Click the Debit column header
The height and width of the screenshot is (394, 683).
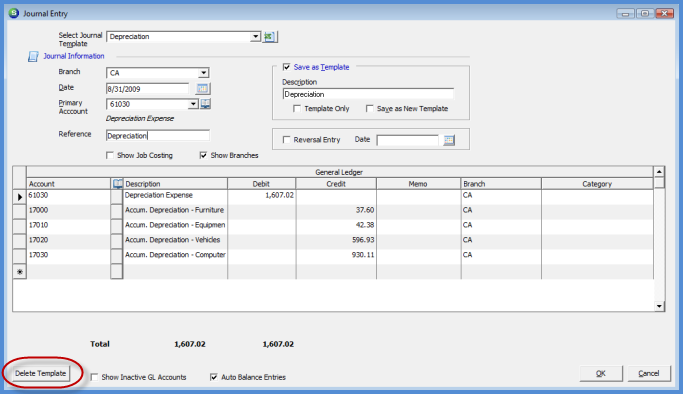(261, 184)
